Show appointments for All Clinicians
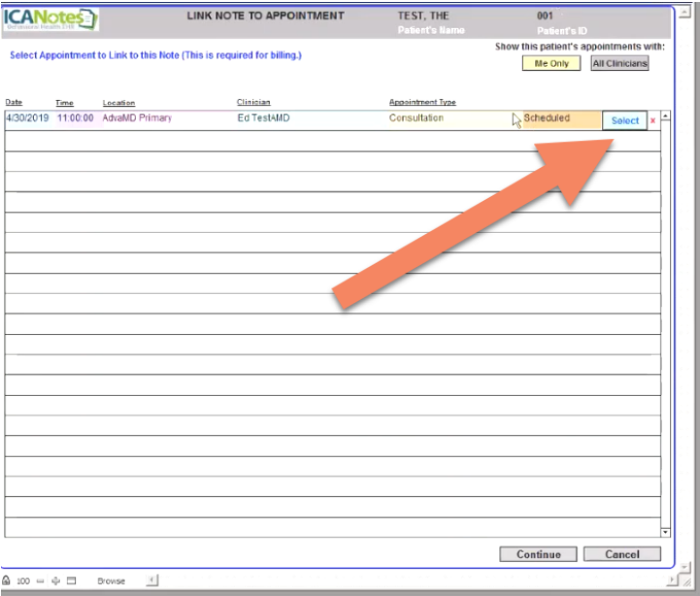700x596 pixels. tap(618, 64)
